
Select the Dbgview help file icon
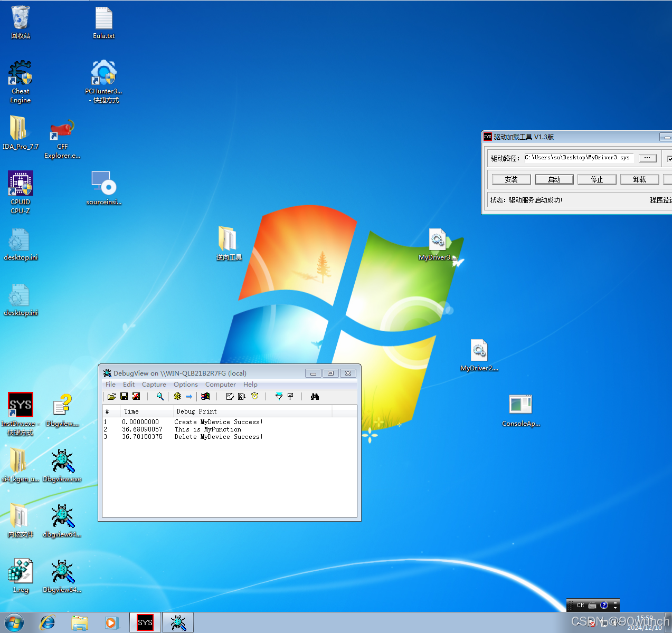click(62, 410)
